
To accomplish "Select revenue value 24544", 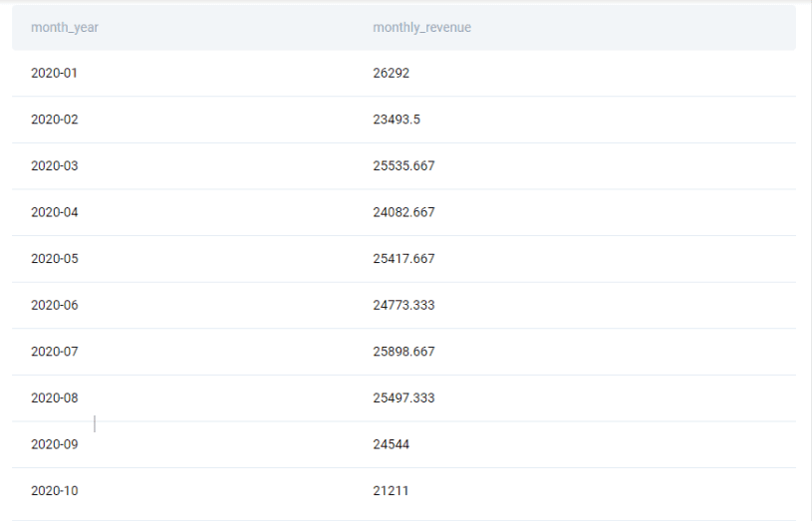I will pyautogui.click(x=391, y=444).
